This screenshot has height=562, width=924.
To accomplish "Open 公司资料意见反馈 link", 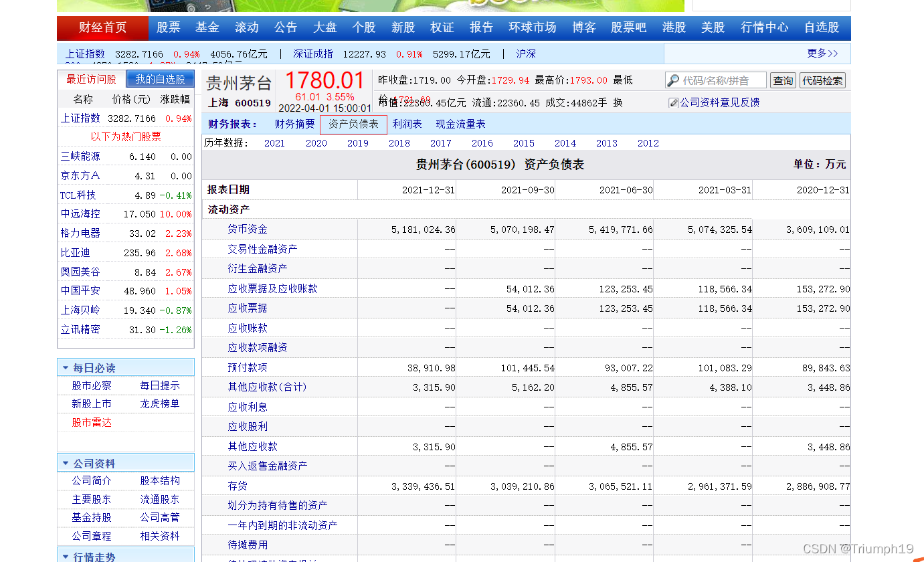I will 720,103.
